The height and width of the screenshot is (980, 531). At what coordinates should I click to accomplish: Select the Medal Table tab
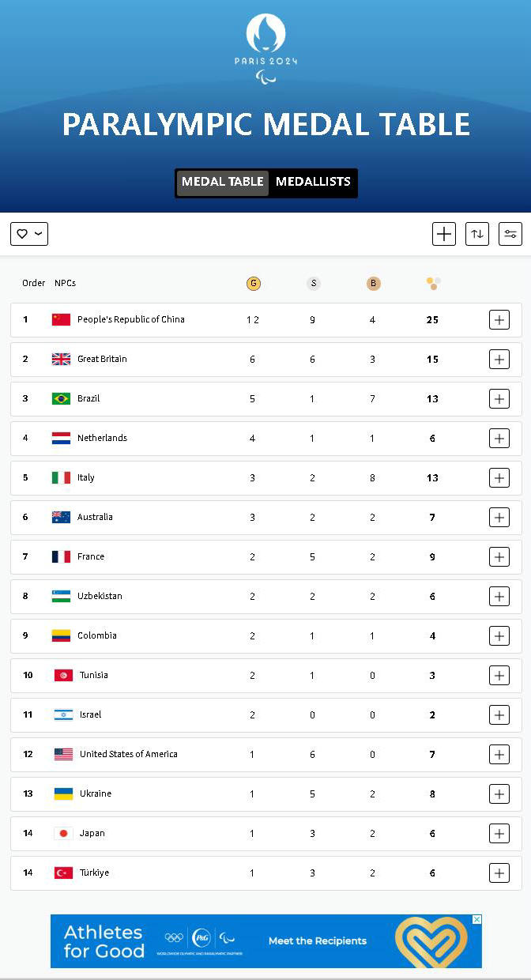pyautogui.click(x=223, y=182)
